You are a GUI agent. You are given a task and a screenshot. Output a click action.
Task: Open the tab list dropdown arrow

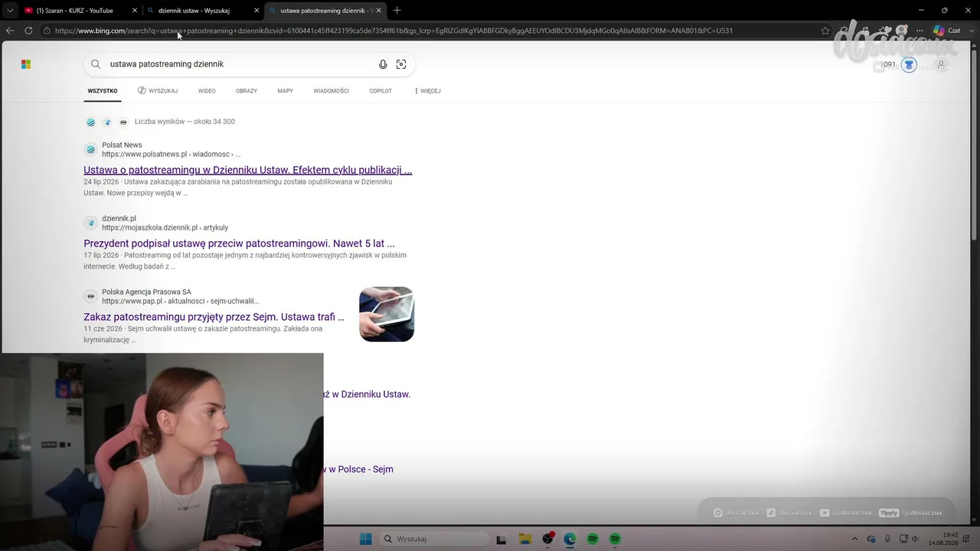(x=10, y=11)
